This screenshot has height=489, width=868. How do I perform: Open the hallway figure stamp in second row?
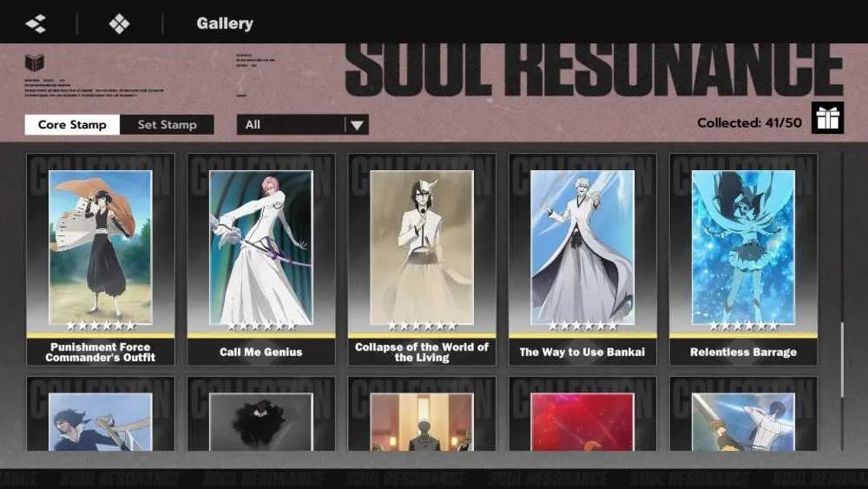tap(422, 414)
